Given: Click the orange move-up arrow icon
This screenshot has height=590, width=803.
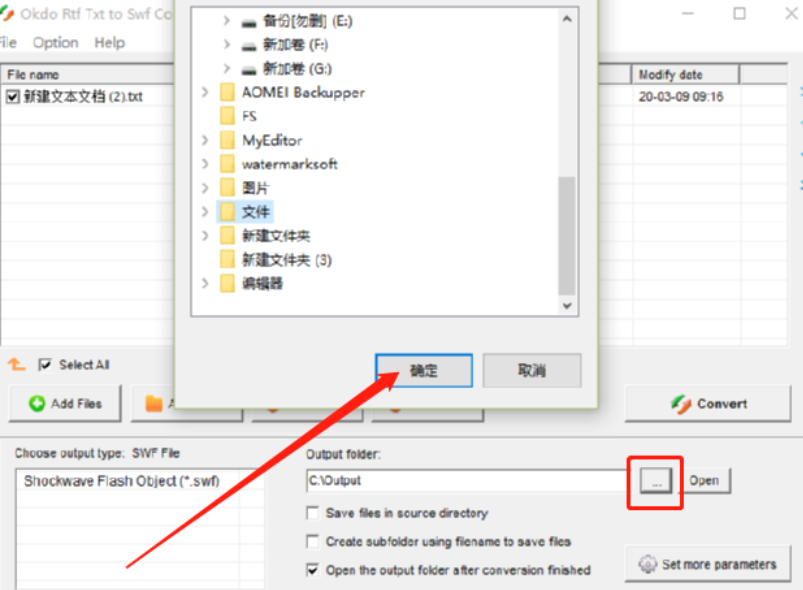Looking at the screenshot, I should point(16,365).
